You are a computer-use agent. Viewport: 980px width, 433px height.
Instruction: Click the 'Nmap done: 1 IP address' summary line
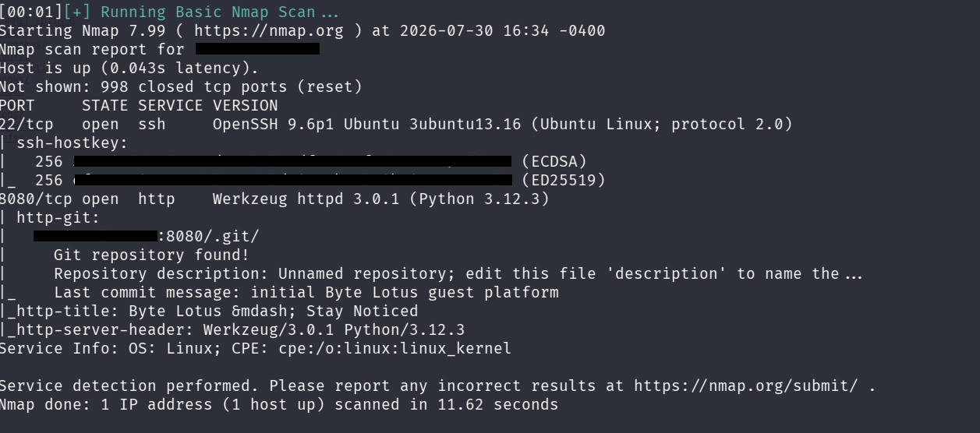pos(279,405)
